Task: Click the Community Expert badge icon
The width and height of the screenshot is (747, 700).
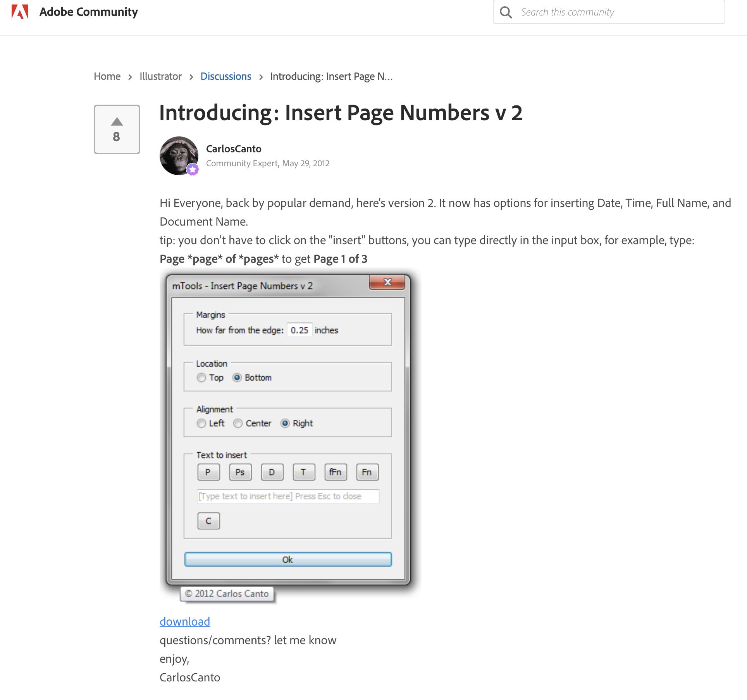Action: [193, 169]
